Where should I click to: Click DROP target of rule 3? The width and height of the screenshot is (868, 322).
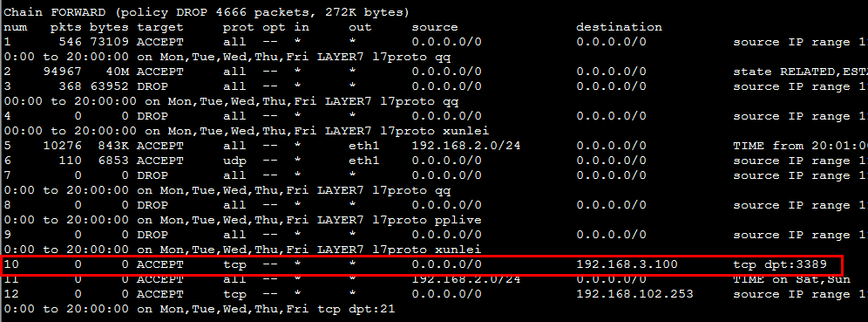pos(153,86)
